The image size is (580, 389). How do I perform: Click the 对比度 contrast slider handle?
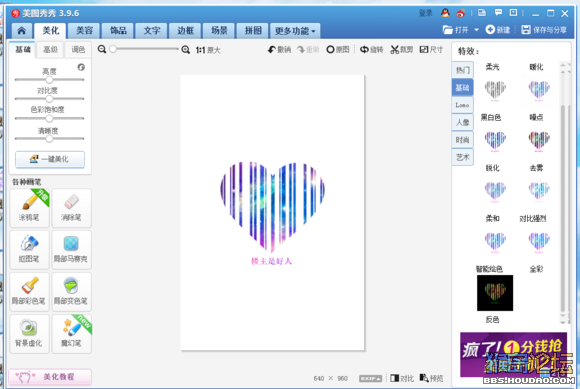pos(49,99)
